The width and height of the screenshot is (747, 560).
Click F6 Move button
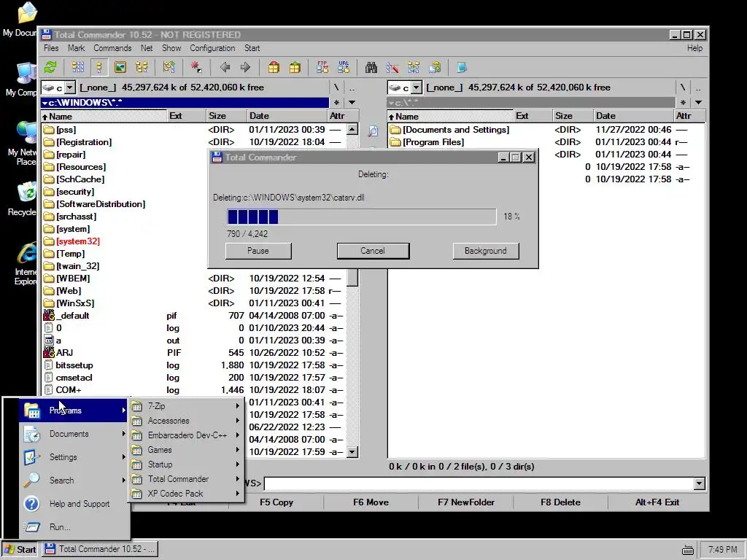(371, 502)
